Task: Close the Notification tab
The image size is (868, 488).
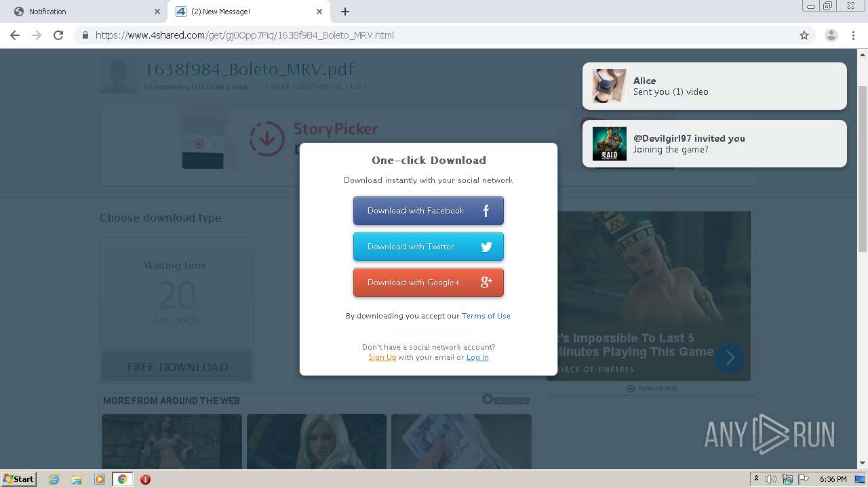Action: 157,12
